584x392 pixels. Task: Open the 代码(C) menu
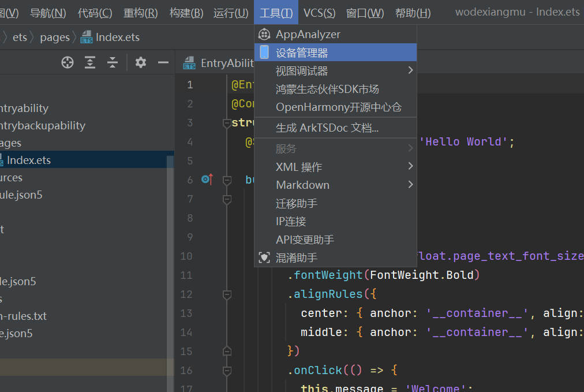pyautogui.click(x=95, y=13)
